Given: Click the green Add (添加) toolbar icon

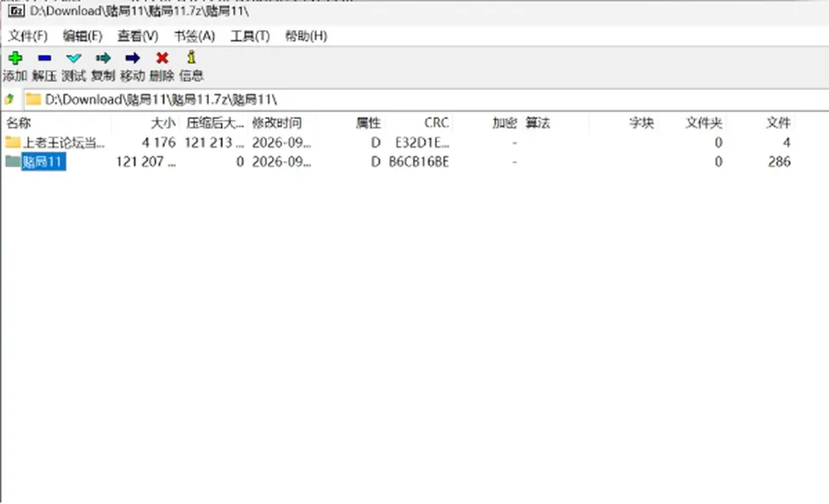Looking at the screenshot, I should pos(16,58).
